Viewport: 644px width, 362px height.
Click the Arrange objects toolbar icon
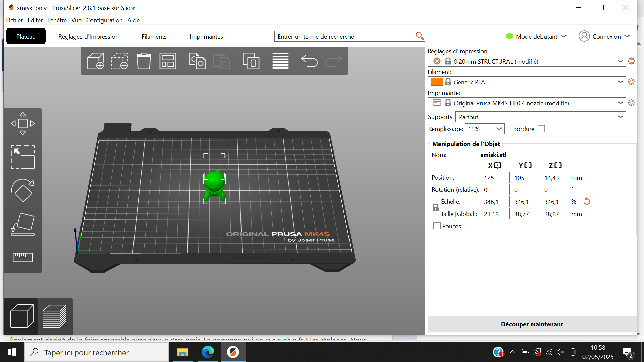click(168, 61)
